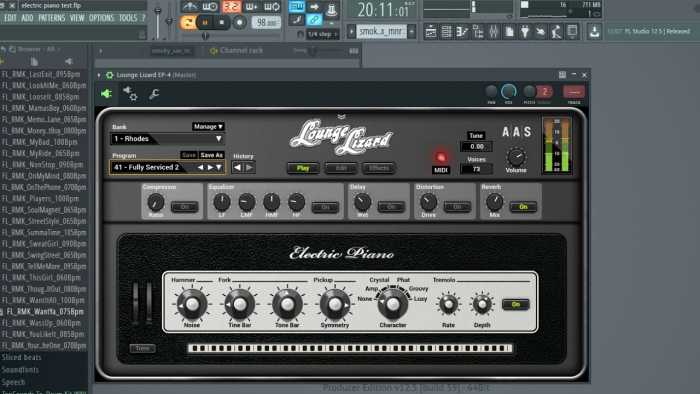The height and width of the screenshot is (394, 700).
Task: Toggle the song/pattern mode button
Action: pos(188,22)
